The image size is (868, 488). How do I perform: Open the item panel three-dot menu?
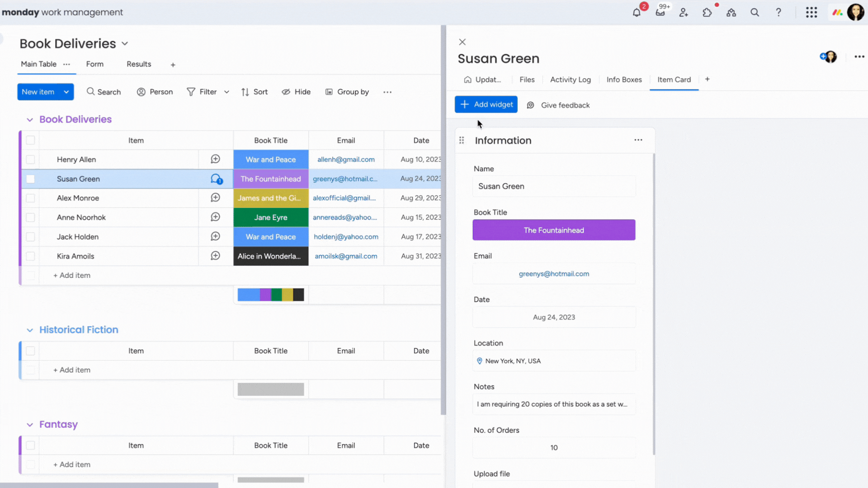pos(859,57)
